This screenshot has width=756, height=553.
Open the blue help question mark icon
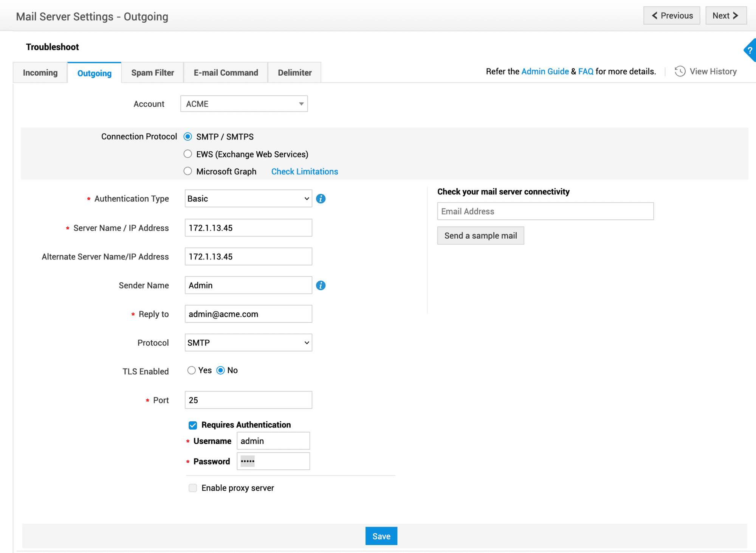tap(750, 50)
